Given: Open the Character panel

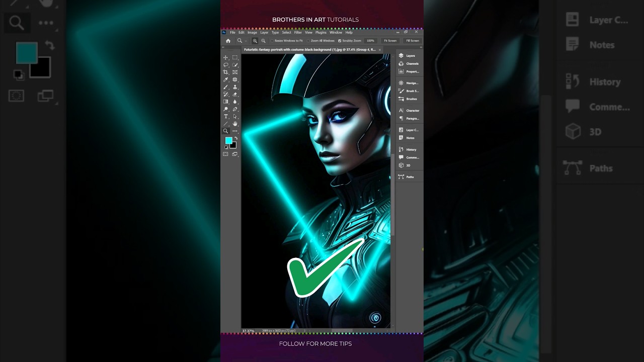Looking at the screenshot, I should (408, 111).
